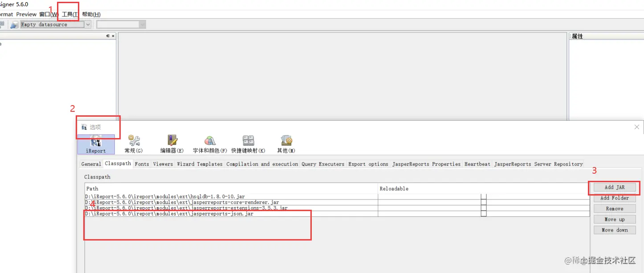The height and width of the screenshot is (273, 644).
Task: Open the 字体和颜色(F) fonts and colors category
Action: pyautogui.click(x=210, y=145)
